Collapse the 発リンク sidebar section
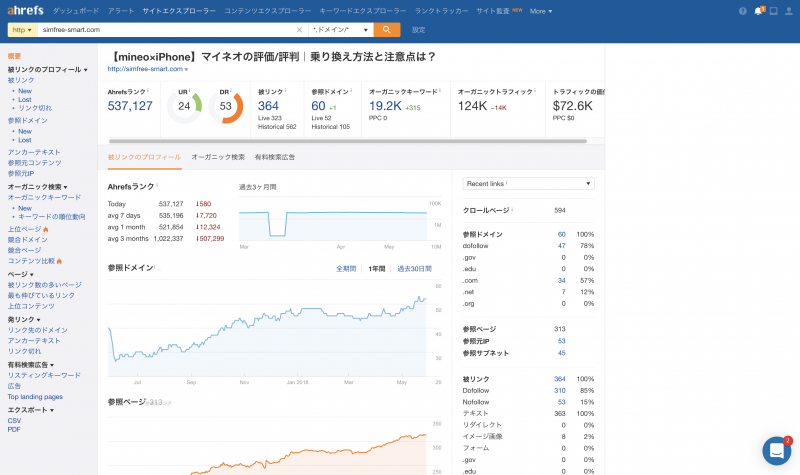The width and height of the screenshot is (800, 475). coord(24,319)
